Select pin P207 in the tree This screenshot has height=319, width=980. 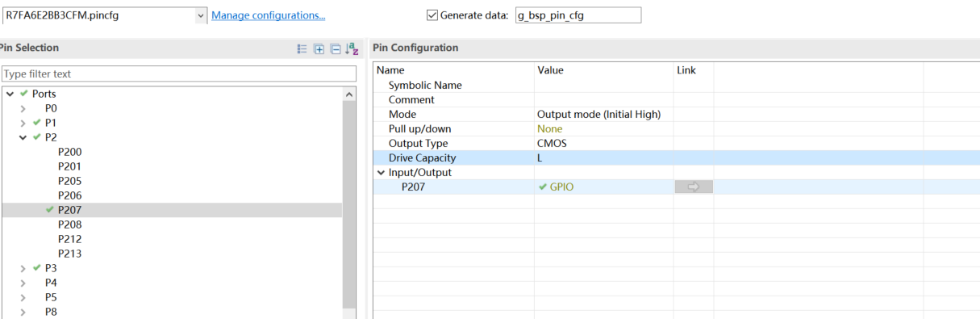(x=69, y=210)
